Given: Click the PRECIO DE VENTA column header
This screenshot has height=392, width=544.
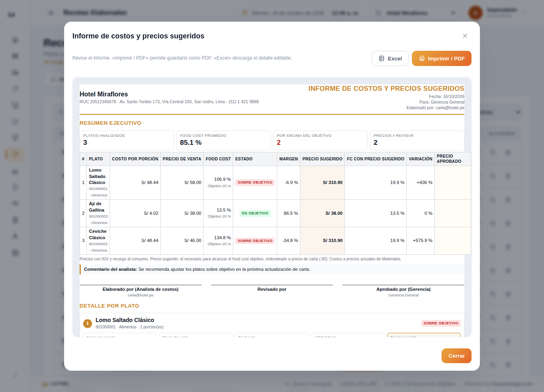Looking at the screenshot, I should (182, 159).
